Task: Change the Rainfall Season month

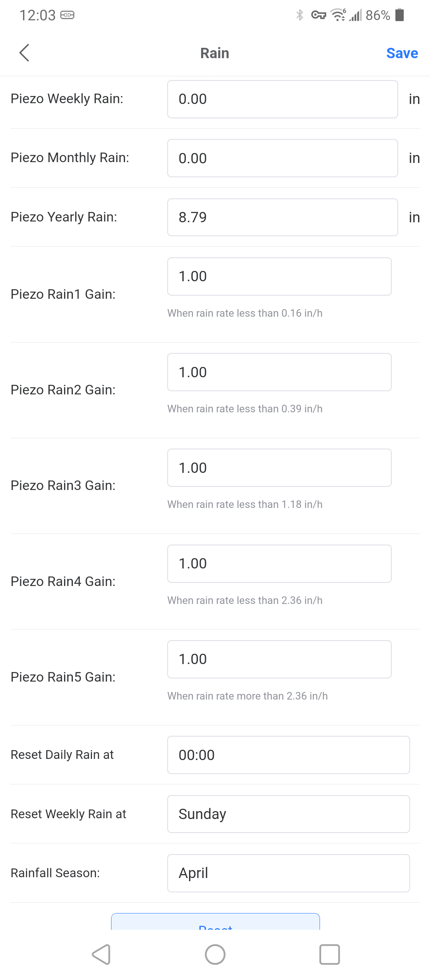Action: (288, 873)
